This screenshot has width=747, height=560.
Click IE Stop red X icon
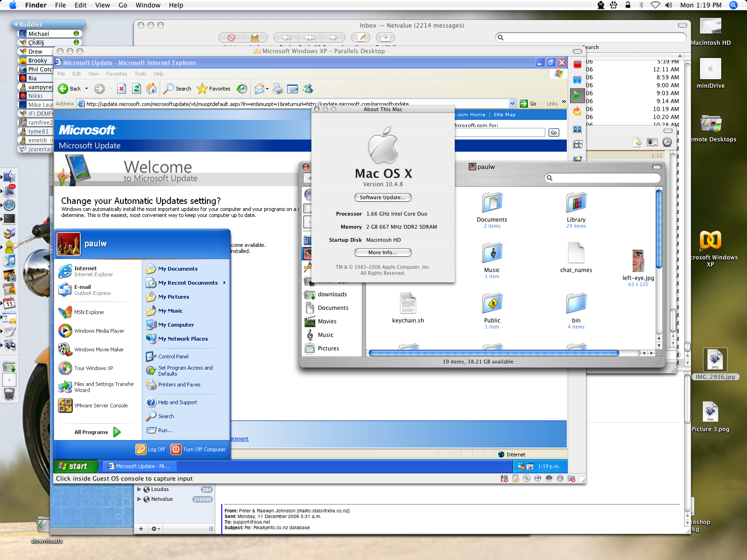121,89
